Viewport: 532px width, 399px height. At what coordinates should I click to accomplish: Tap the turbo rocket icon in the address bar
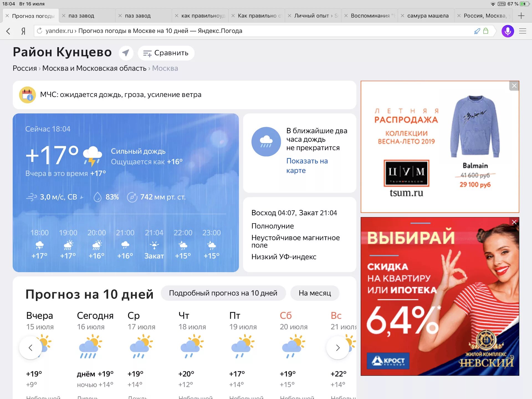click(x=477, y=31)
